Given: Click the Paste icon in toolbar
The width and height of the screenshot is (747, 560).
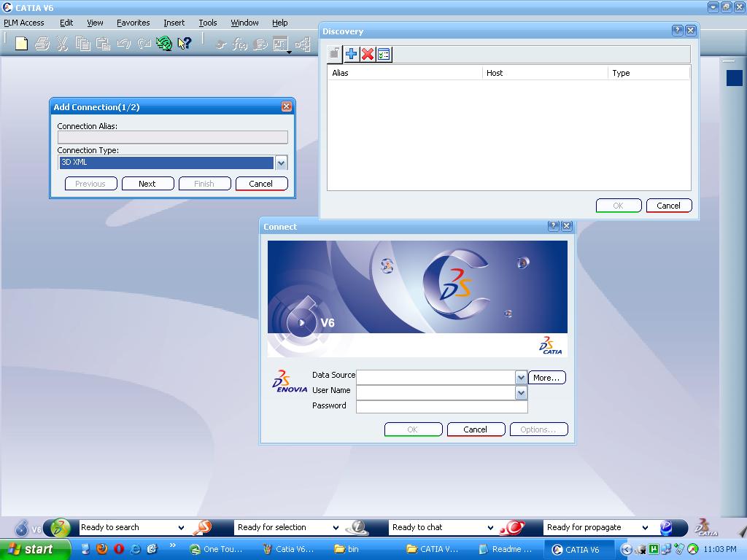Looking at the screenshot, I should (103, 44).
